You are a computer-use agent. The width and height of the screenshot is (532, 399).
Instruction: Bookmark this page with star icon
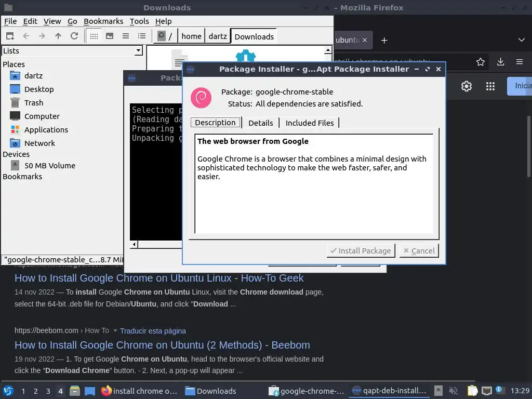(x=480, y=62)
